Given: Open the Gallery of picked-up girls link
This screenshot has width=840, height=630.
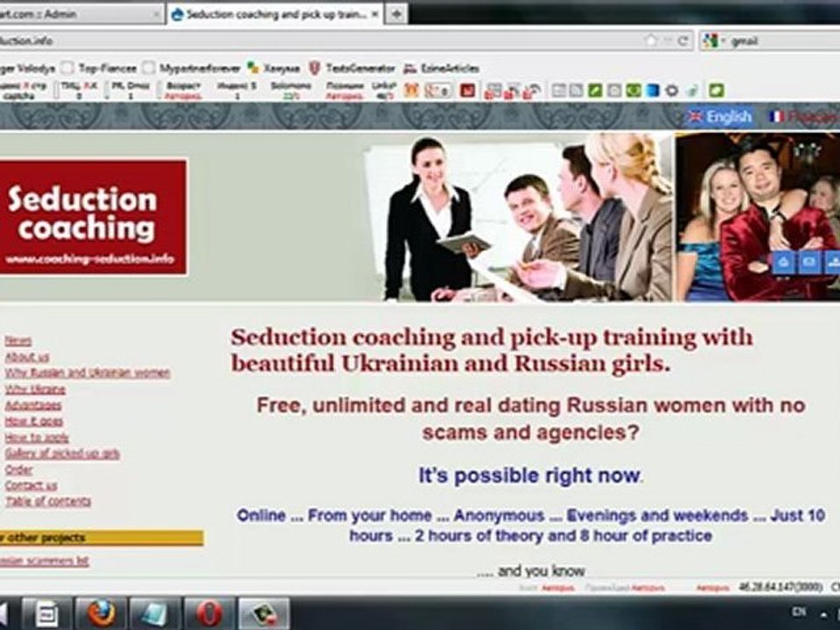Looking at the screenshot, I should coord(62,453).
